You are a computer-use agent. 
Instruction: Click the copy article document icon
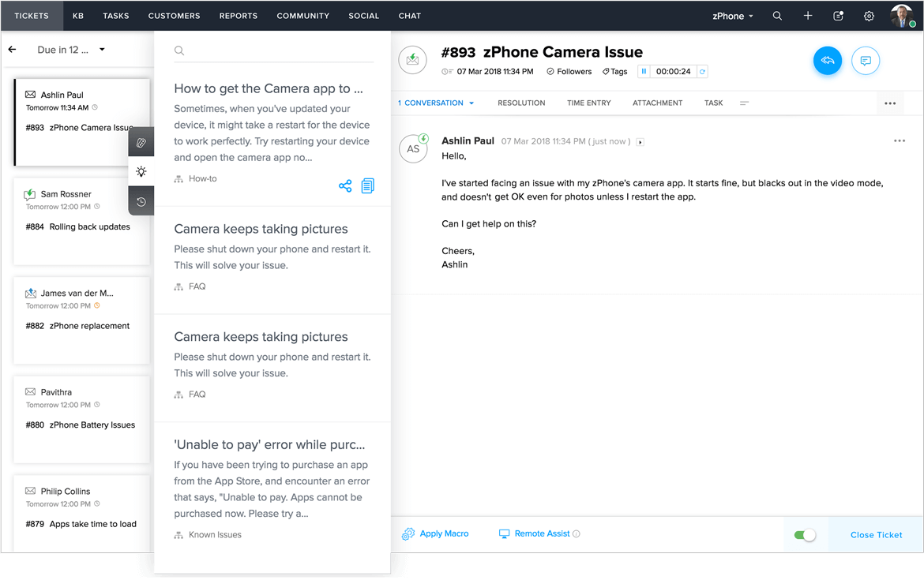click(x=367, y=186)
